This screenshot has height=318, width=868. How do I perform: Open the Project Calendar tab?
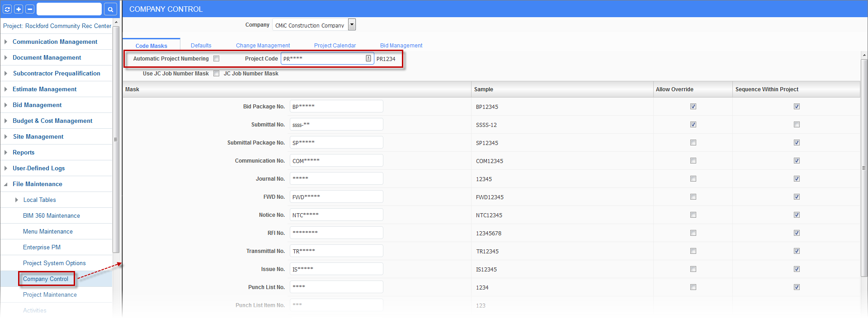(335, 46)
